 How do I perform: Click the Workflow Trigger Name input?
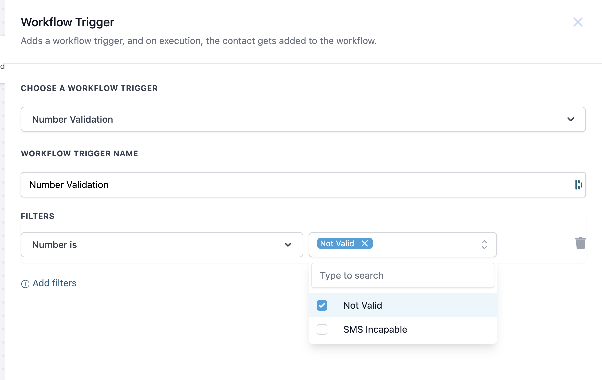[303, 185]
